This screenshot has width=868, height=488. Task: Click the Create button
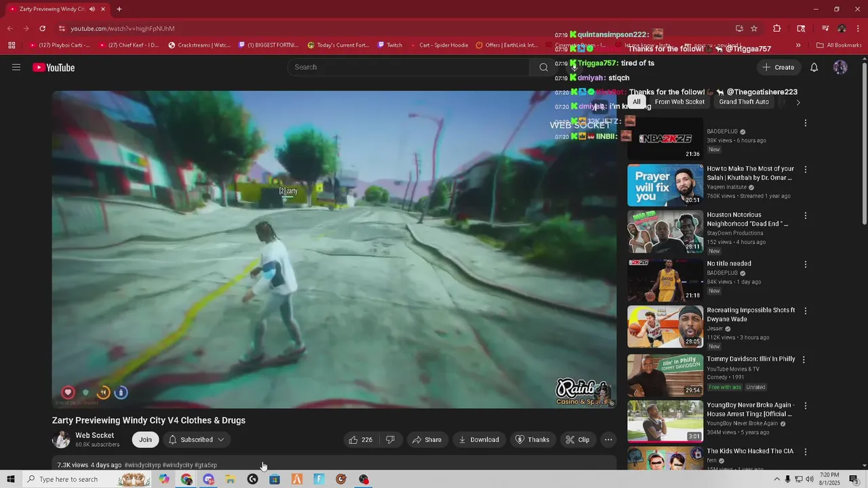click(778, 67)
